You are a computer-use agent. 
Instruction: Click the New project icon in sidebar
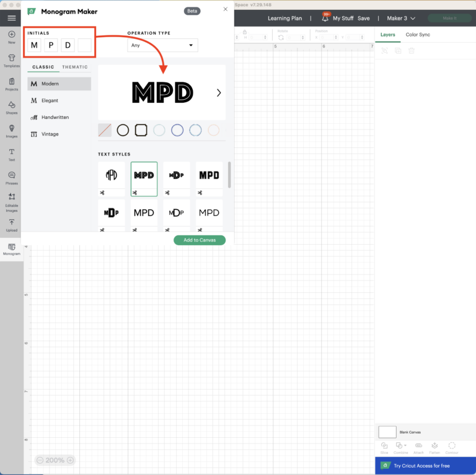12,36
